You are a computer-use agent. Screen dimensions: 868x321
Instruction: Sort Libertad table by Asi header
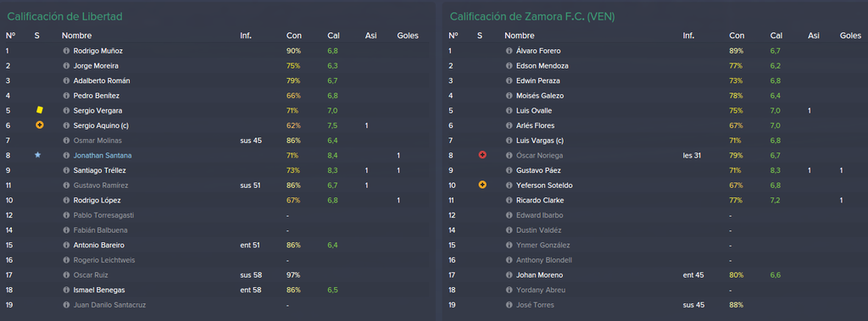(371, 36)
